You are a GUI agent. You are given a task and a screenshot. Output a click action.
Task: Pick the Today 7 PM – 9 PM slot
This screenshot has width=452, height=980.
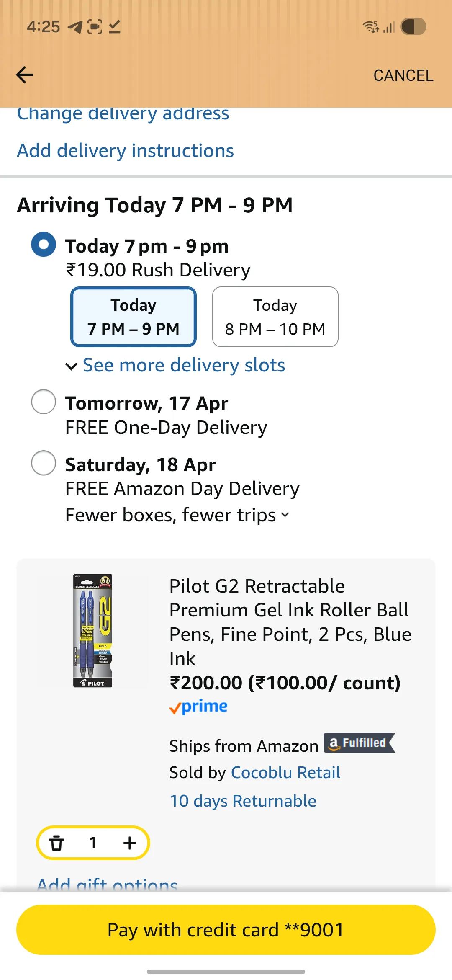(x=134, y=317)
